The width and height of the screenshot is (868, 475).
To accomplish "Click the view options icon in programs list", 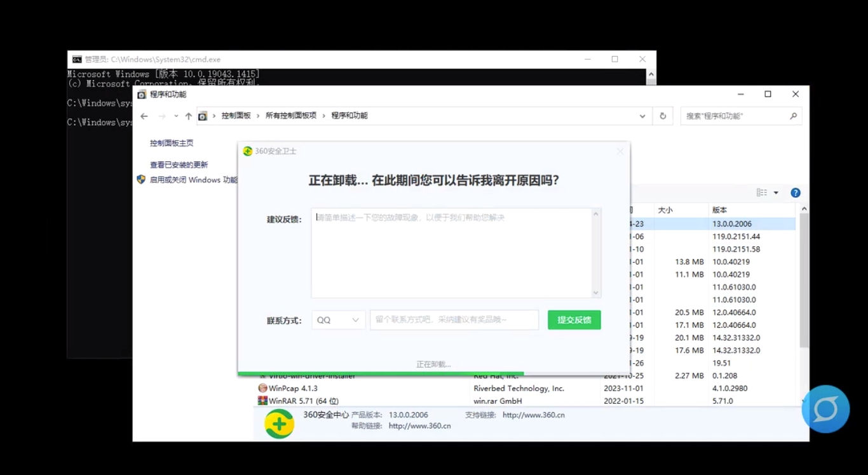I will [x=762, y=193].
